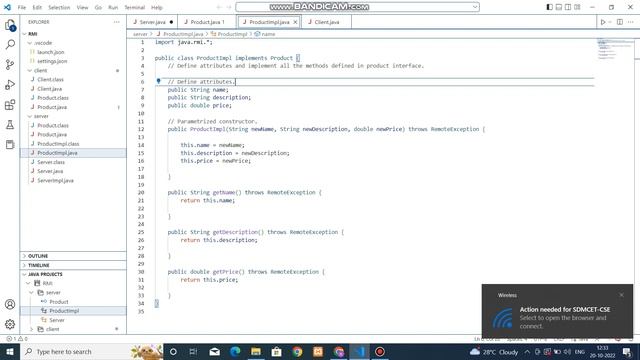Open launch.json in the Explorer
Image resolution: width=640 pixels, height=360 pixels.
point(51,52)
